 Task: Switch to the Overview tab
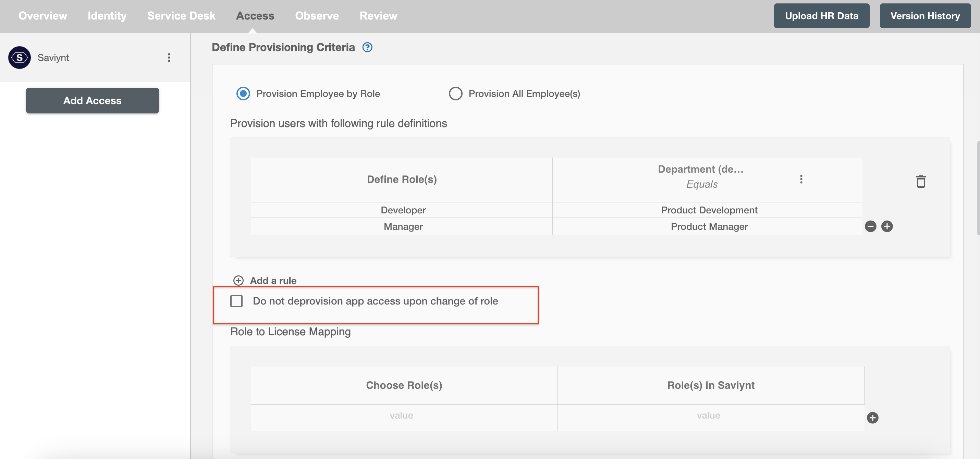[x=42, y=16]
